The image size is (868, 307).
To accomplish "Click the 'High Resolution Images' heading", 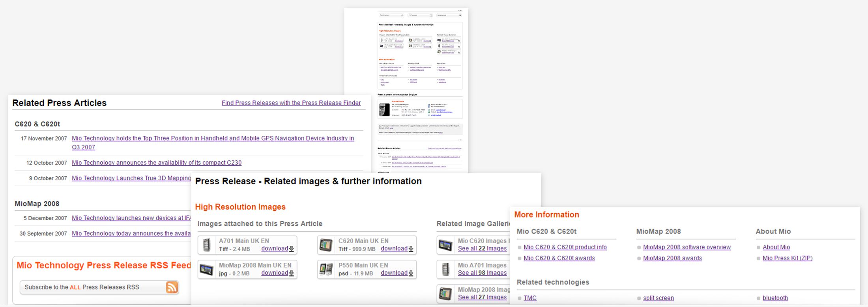I will tap(240, 207).
